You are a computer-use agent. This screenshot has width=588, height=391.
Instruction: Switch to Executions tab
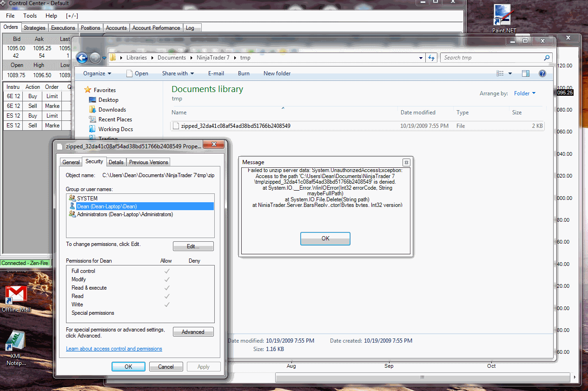(x=63, y=28)
